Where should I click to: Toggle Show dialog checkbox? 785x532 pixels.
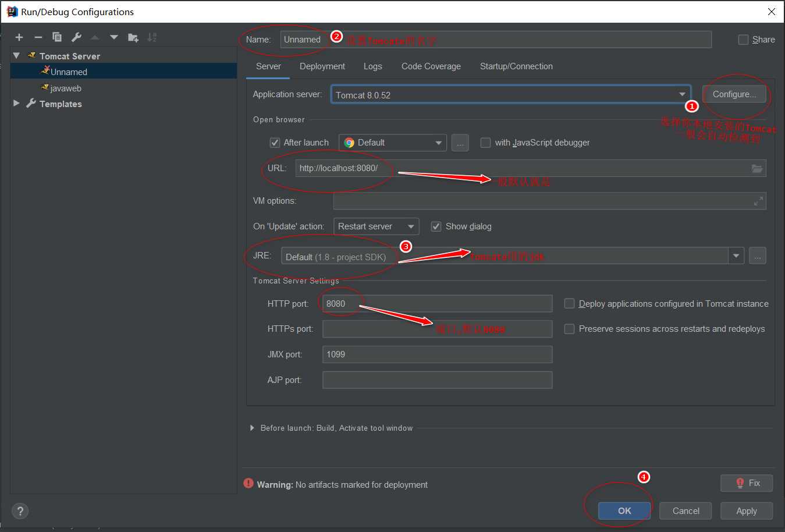tap(436, 226)
